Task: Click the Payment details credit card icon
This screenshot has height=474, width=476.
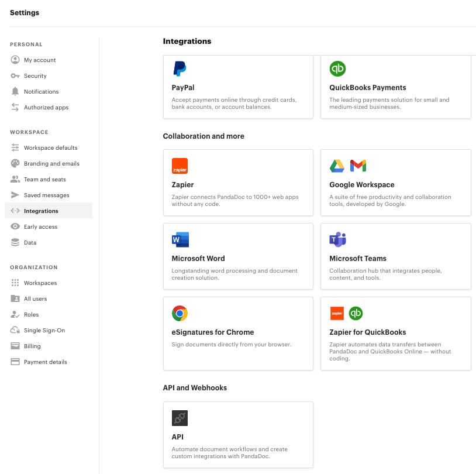Action: [x=15, y=362]
